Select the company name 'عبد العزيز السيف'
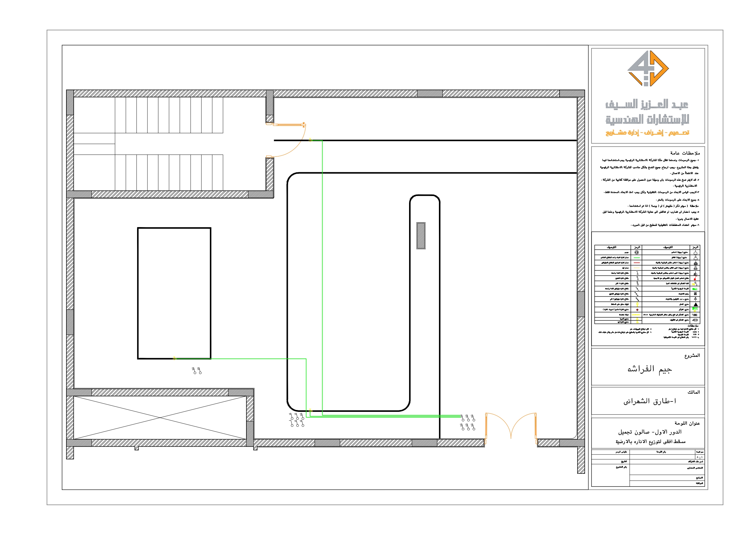Screen dimensions: 756x535 [x=647, y=104]
